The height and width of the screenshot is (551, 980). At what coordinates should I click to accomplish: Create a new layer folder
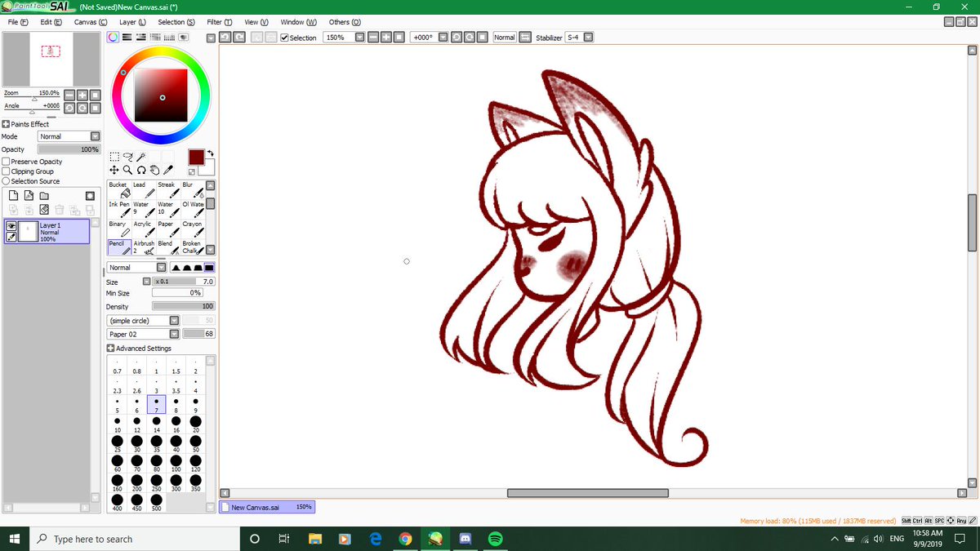(43, 196)
